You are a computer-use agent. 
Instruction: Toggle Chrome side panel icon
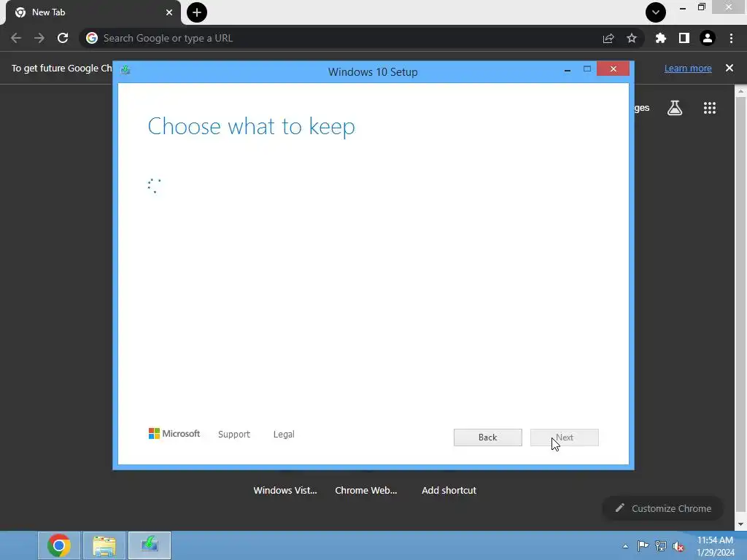(x=684, y=38)
